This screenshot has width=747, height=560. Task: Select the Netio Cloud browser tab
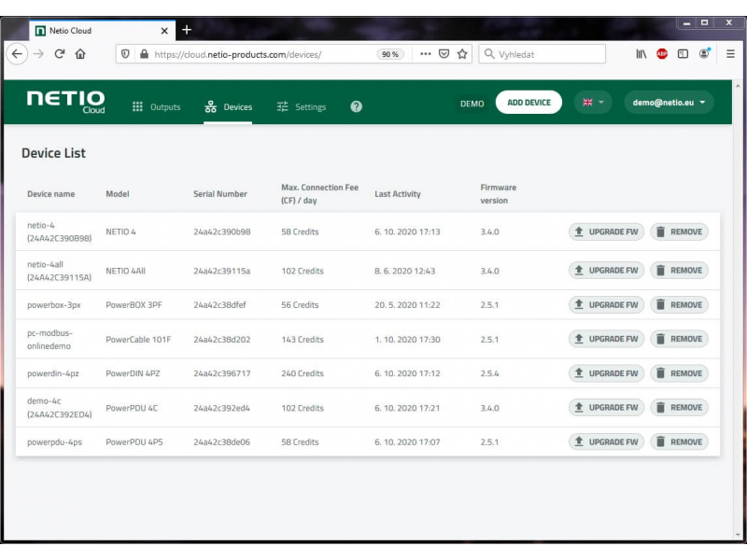103,31
